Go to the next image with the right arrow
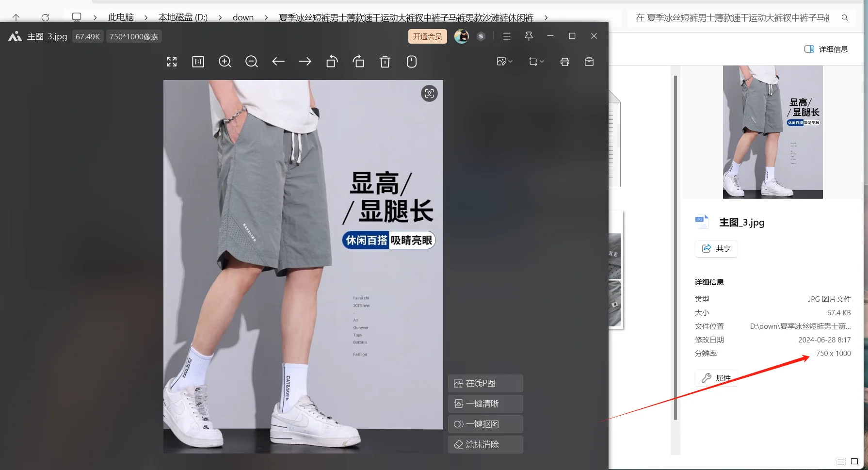The image size is (868, 470). 305,62
